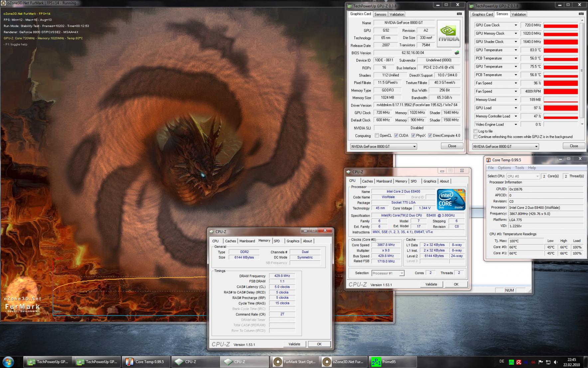Screen dimensions: 588x368
Task: Open the GPU Core Clock sensor dropdown
Action: click(516, 25)
